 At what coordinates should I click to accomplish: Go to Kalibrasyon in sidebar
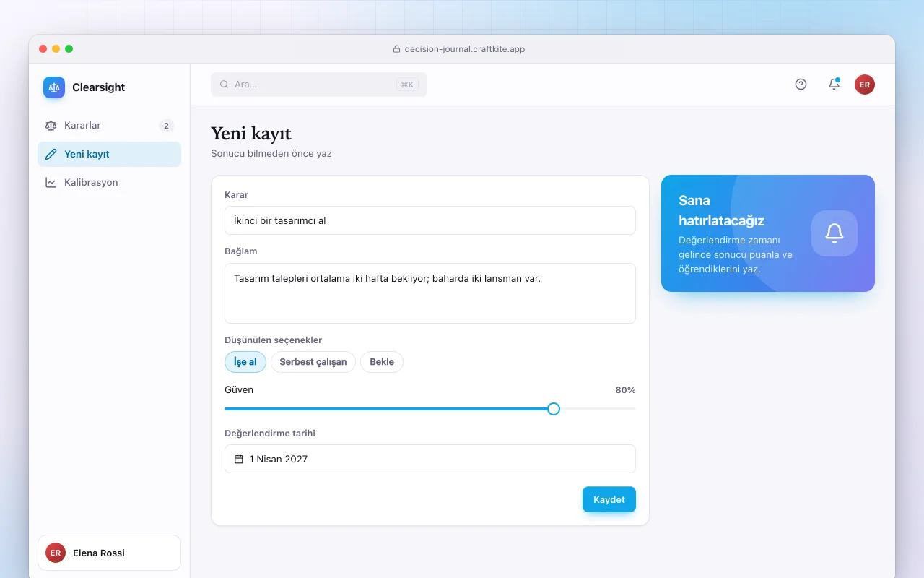(109, 183)
